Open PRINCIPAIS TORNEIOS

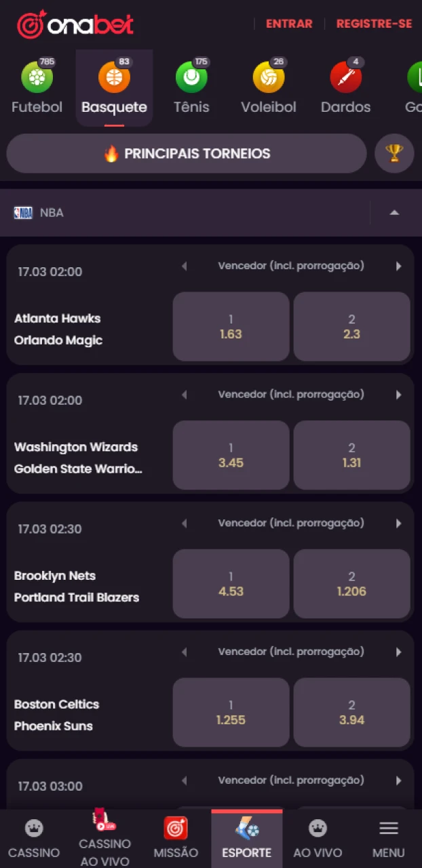[x=187, y=154]
